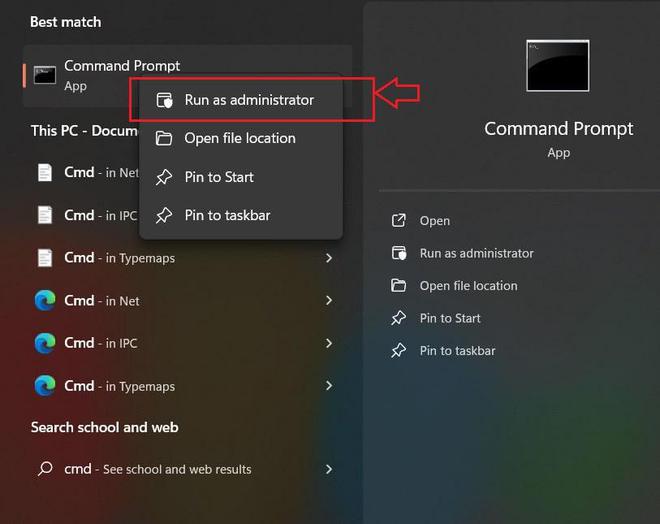
Task: Choose Open file location in the context menu
Action: 240,138
